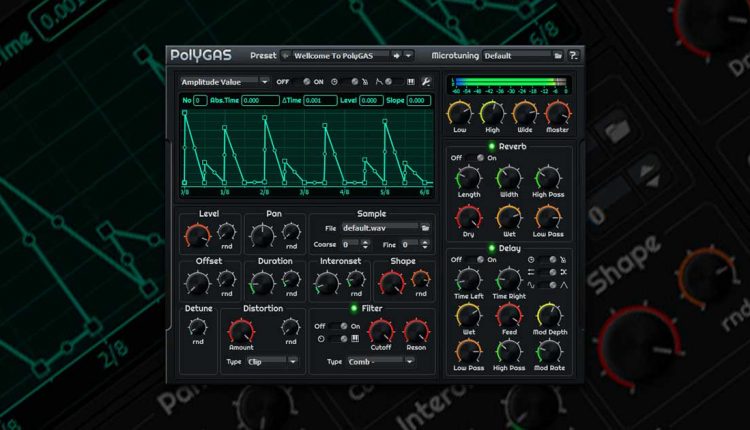Click the Detune rnd knob
The image size is (750, 430).
click(x=198, y=327)
